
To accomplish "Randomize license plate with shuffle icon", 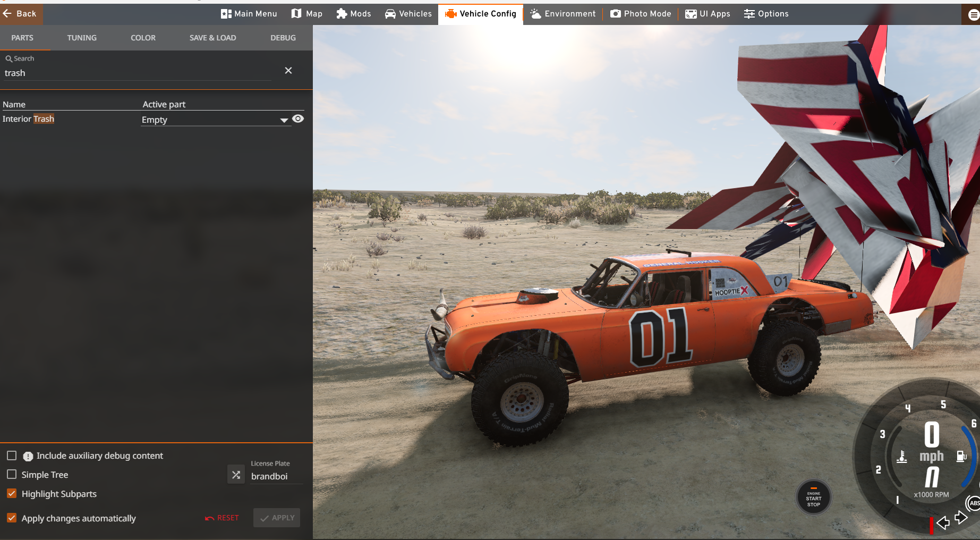I will [236, 475].
